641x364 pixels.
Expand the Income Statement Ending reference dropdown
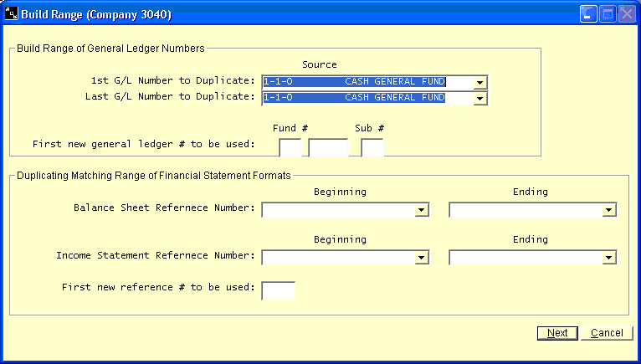coord(608,258)
